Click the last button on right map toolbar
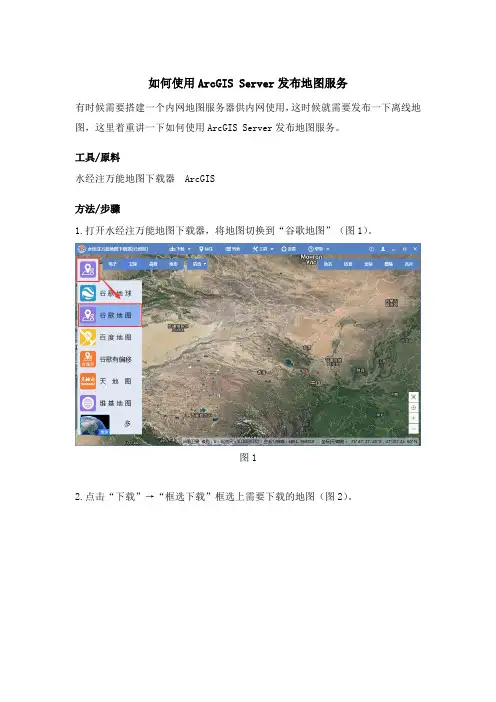This screenshot has width=496, height=702. click(x=409, y=264)
